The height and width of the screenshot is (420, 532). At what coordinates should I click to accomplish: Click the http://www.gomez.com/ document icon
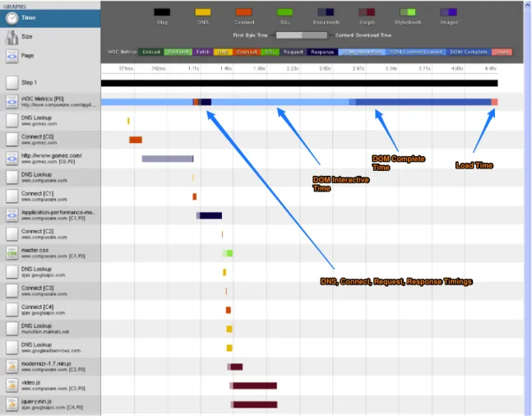click(12, 158)
